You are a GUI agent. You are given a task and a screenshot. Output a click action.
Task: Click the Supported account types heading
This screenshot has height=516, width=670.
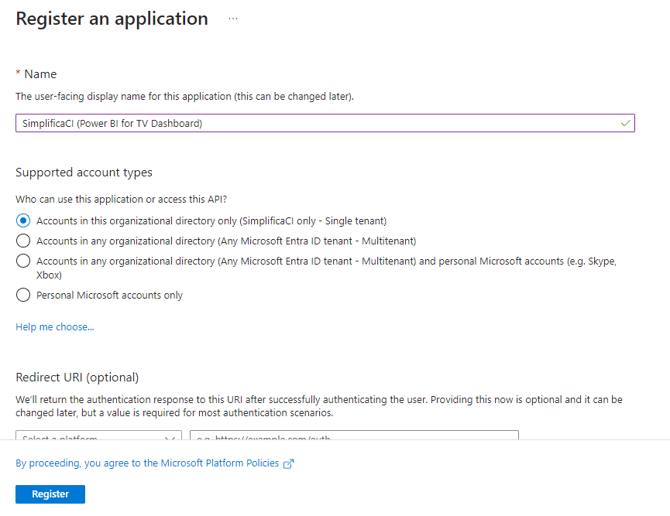[84, 172]
